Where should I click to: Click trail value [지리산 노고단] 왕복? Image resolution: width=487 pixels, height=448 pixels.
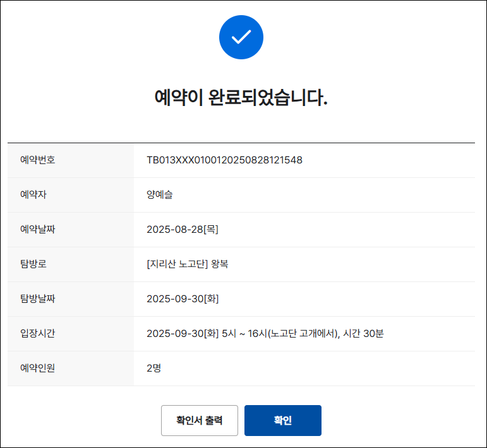point(188,264)
